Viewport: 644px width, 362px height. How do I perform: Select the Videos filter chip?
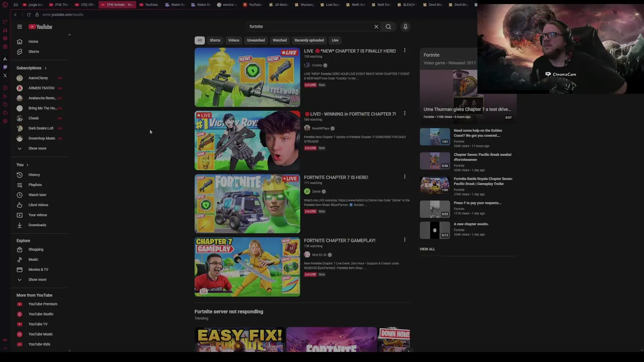tap(233, 40)
